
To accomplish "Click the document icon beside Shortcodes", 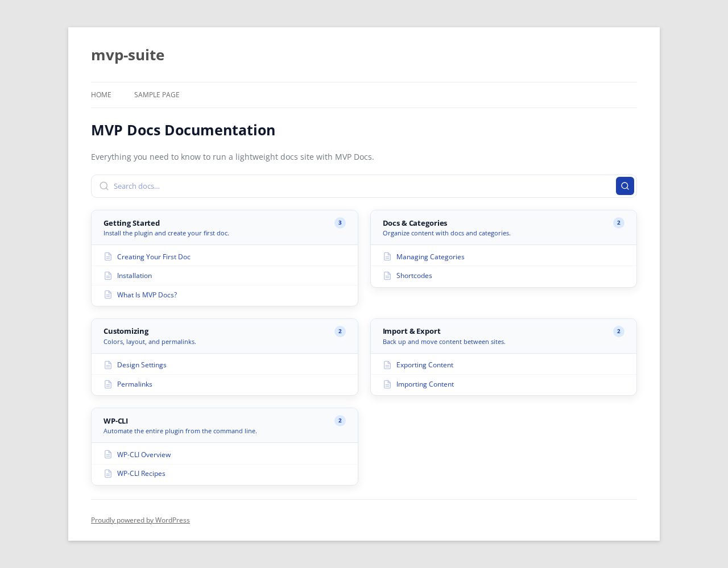I will [x=387, y=276].
